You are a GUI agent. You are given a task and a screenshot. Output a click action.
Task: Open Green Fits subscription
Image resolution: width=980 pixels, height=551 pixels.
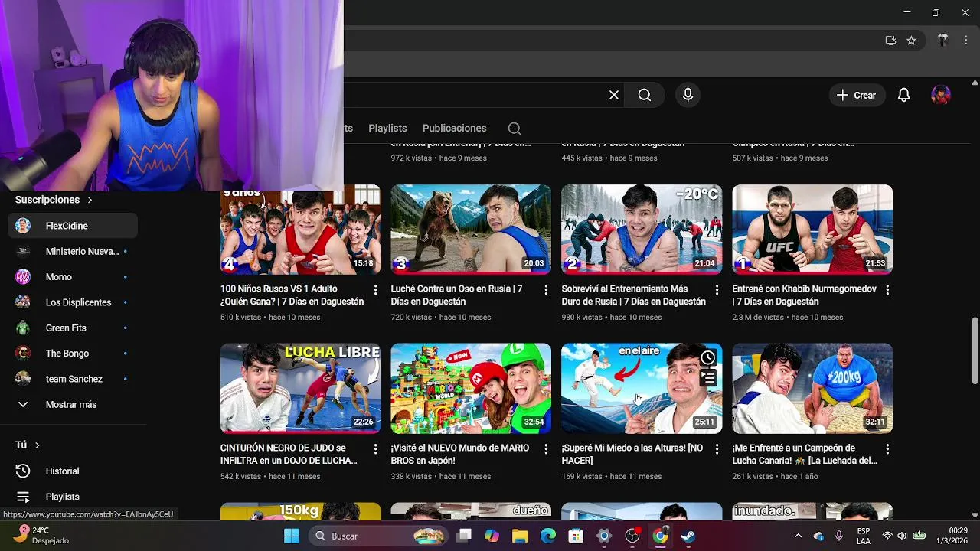(73, 328)
